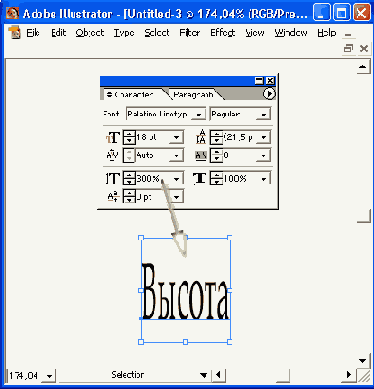
Task: Click the leading stepper arrows
Action: click(x=216, y=137)
